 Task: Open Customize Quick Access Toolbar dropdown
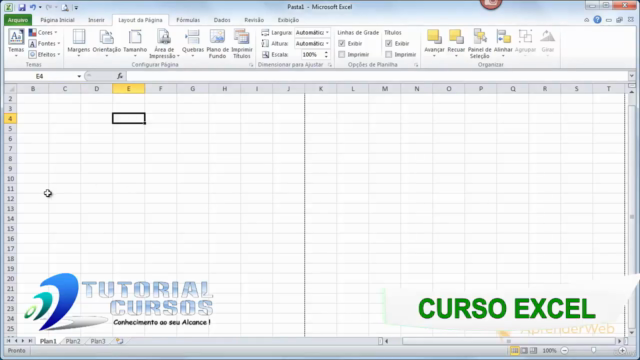[76, 7]
